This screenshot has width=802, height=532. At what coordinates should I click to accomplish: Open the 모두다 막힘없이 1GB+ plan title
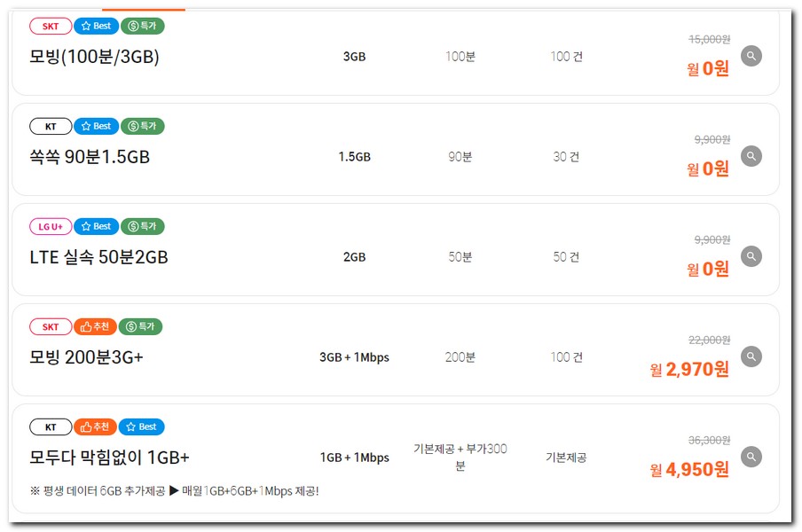tap(109, 458)
